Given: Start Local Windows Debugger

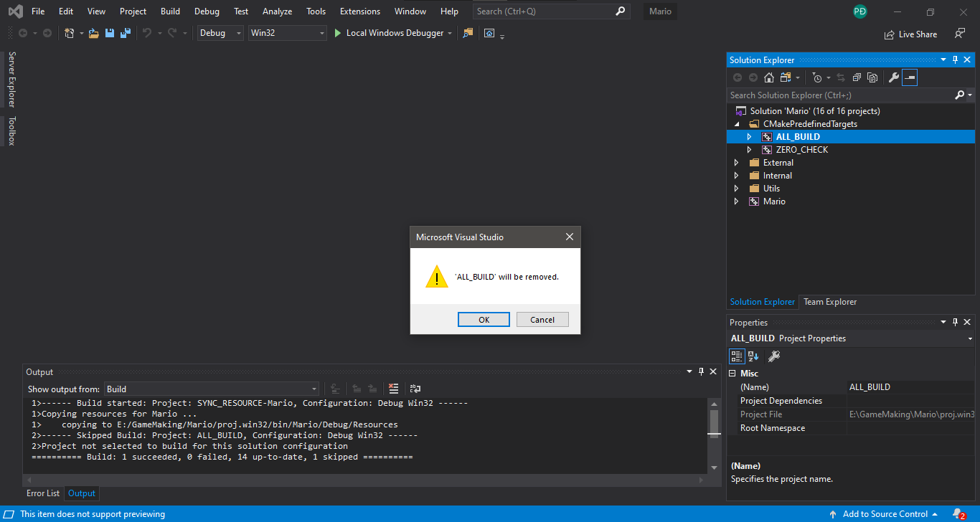Looking at the screenshot, I should pyautogui.click(x=389, y=33).
